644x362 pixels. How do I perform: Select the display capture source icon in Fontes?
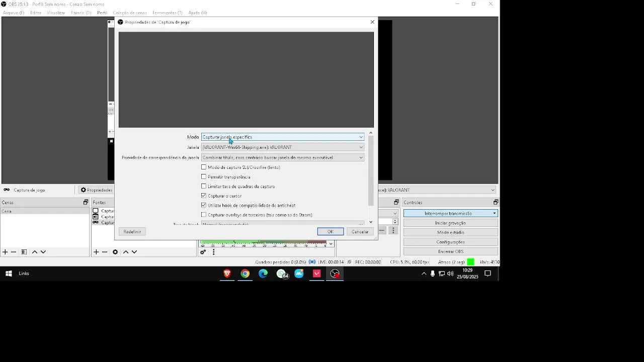pyautogui.click(x=96, y=211)
